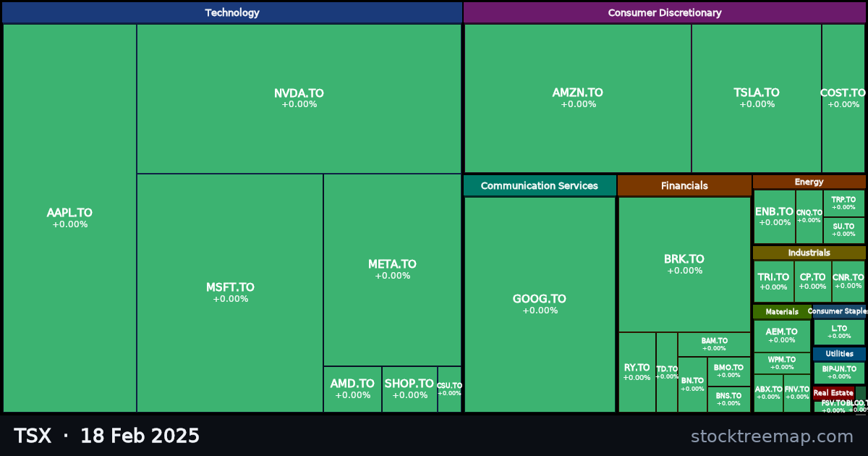Viewport: 868px width, 456px height.
Task: Click the AAPL.TO tile
Action: (x=69, y=218)
